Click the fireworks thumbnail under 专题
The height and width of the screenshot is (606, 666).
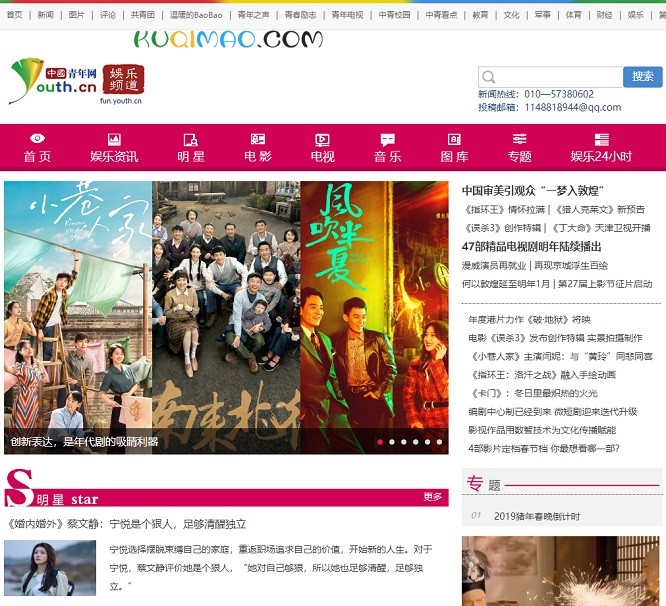562,571
